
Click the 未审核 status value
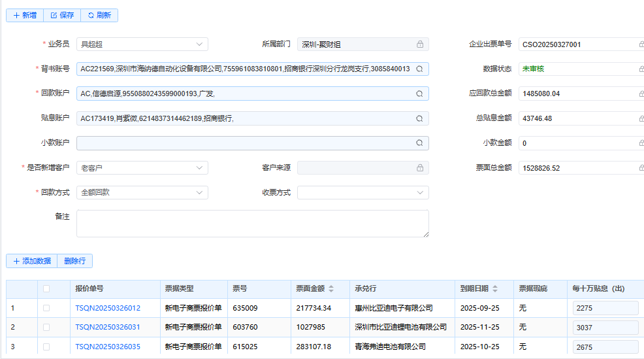pyautogui.click(x=533, y=69)
